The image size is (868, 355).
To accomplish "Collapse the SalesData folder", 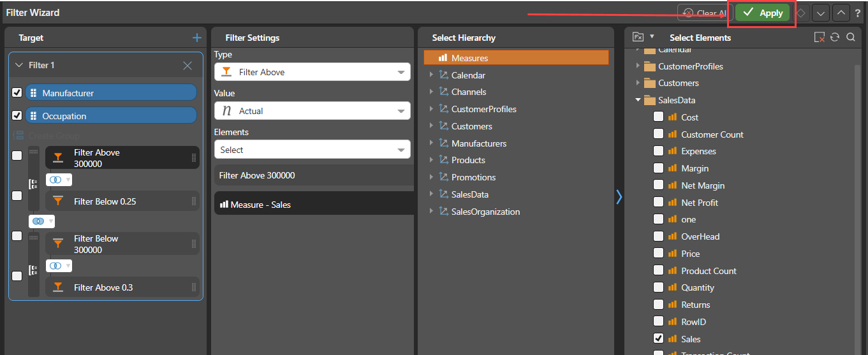I will click(638, 100).
